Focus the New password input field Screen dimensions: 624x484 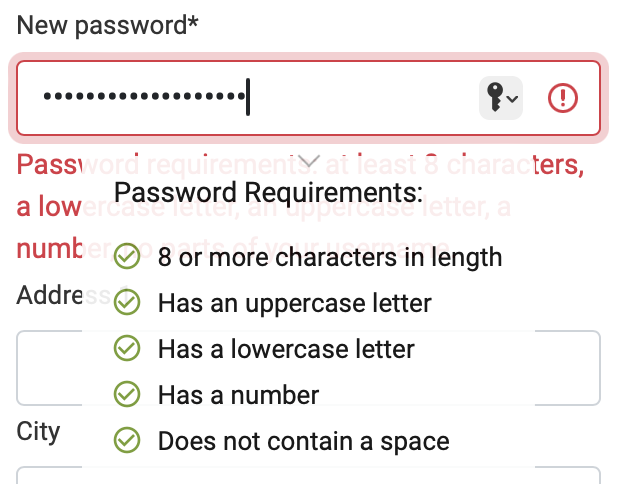(x=308, y=98)
